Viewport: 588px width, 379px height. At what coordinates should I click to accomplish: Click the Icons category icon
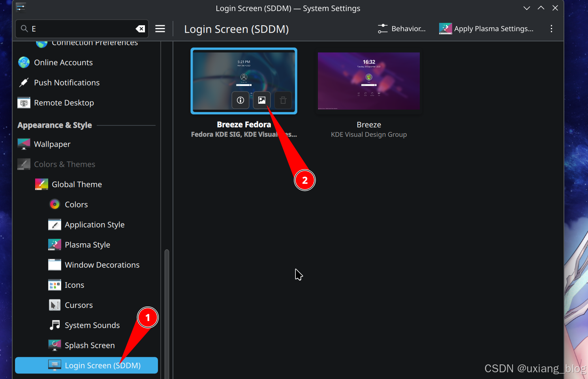(x=54, y=285)
